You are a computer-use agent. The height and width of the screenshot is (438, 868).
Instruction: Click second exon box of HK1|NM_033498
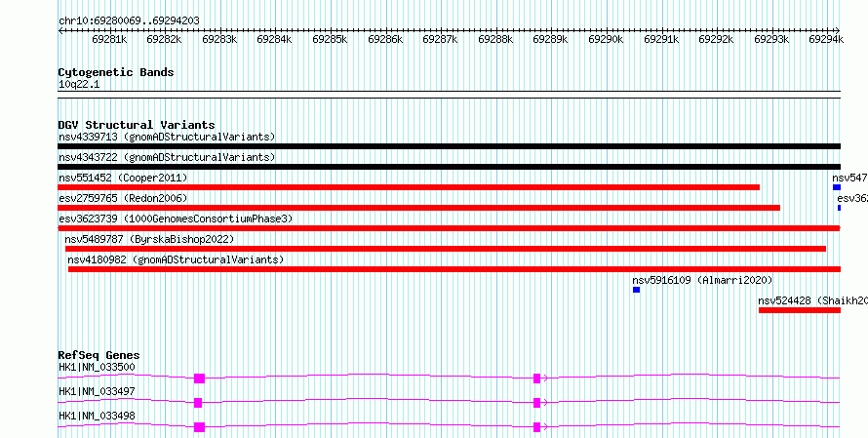[537, 427]
